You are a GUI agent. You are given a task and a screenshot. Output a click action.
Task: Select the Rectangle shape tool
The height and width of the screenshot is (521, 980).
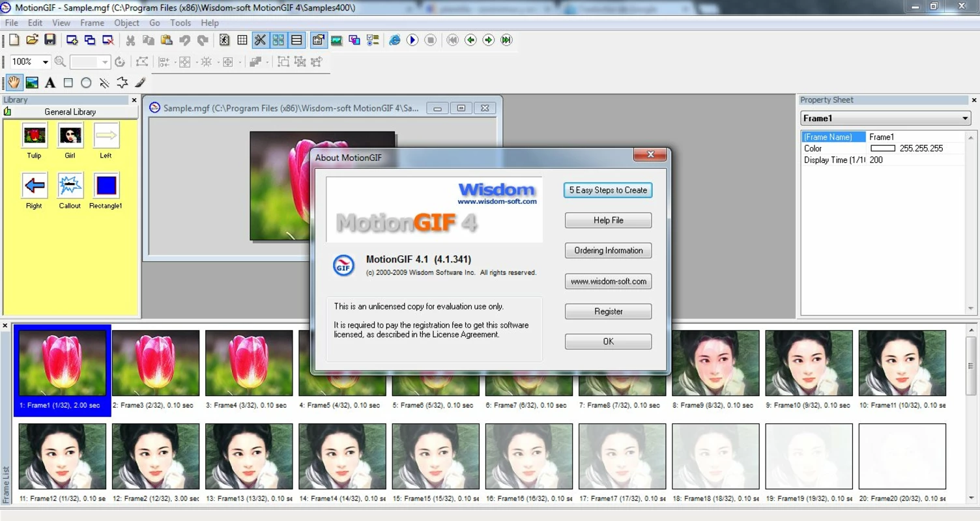68,83
